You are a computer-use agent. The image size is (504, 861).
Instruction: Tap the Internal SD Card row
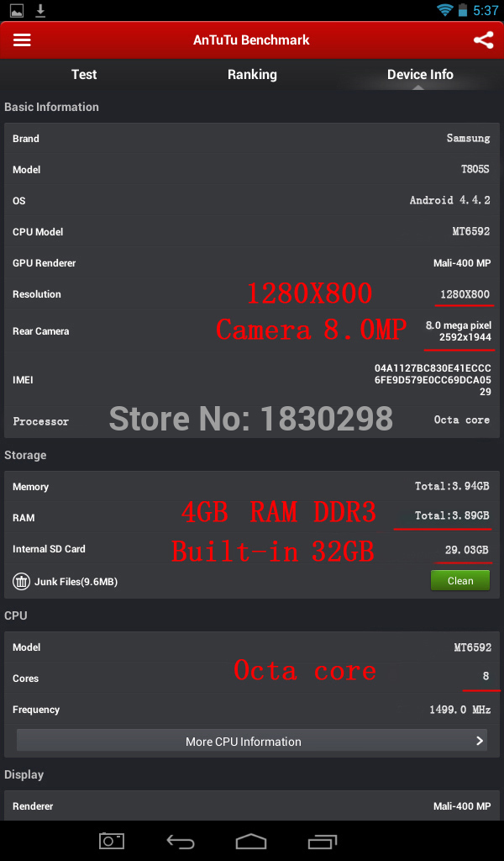tap(252, 549)
